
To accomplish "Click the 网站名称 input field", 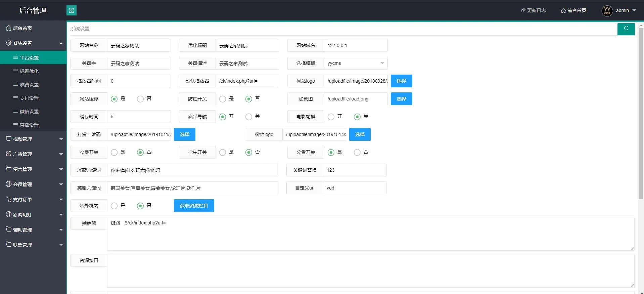I will [139, 45].
